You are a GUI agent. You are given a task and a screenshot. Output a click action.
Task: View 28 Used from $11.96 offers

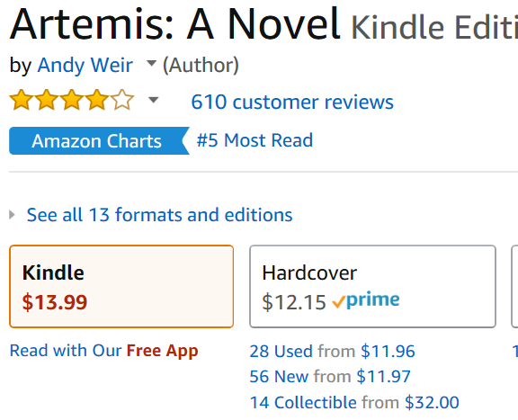click(332, 351)
